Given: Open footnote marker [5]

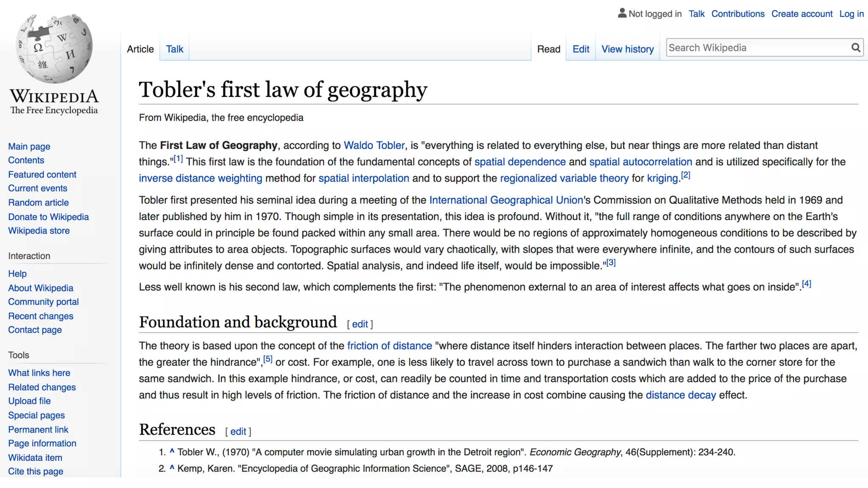Looking at the screenshot, I should point(268,359).
